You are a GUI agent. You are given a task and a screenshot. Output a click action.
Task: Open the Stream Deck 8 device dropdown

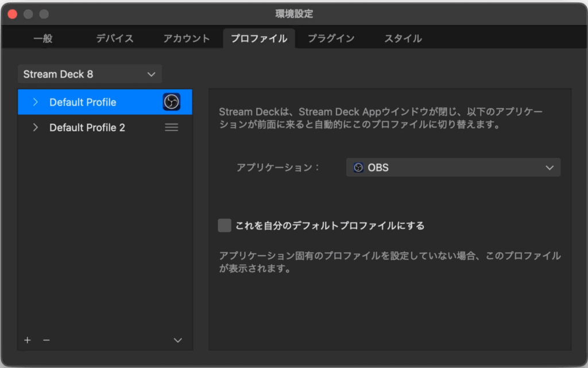click(x=90, y=74)
